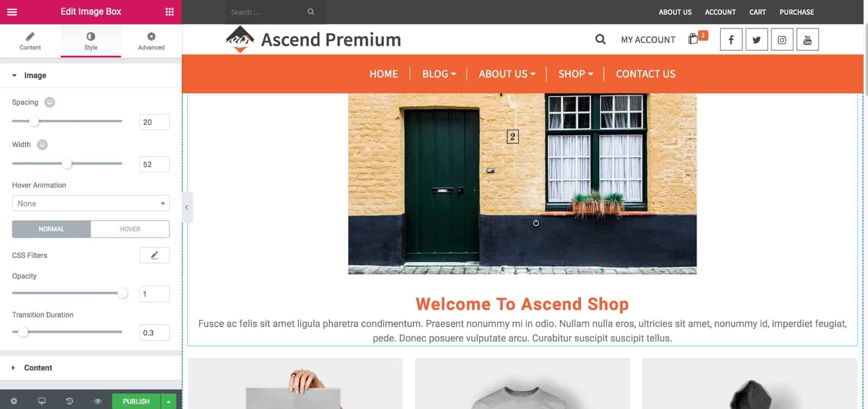The image size is (868, 409).
Task: Switch image state to Hover
Action: coord(130,229)
